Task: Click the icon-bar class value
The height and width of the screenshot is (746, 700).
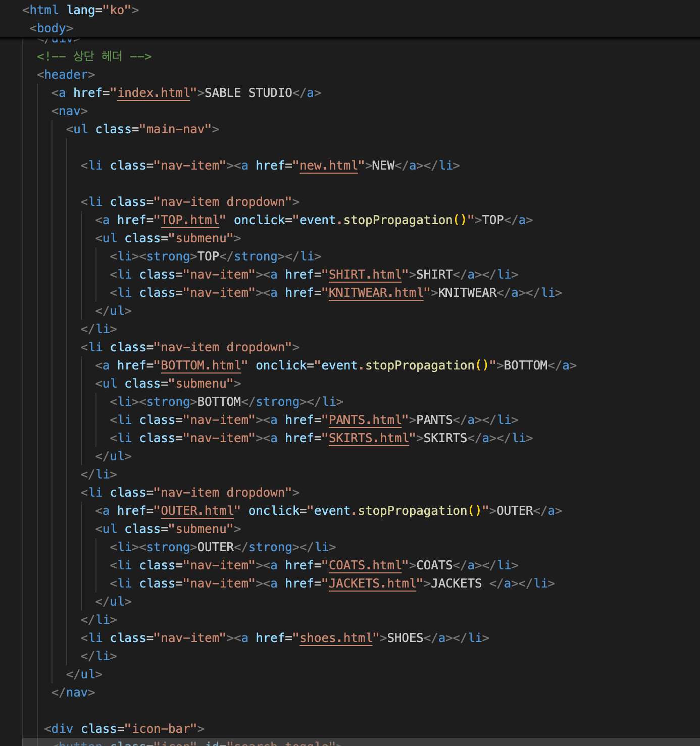Action: pos(161,729)
